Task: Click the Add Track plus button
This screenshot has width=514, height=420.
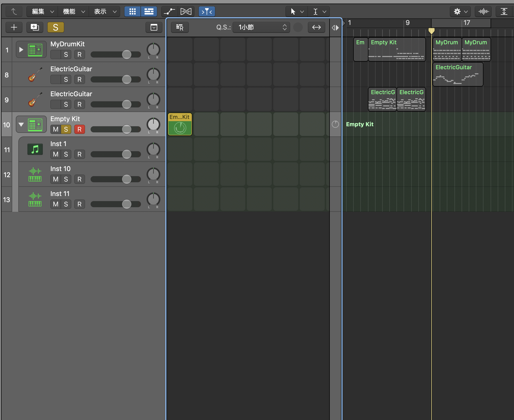Action: [x=14, y=27]
